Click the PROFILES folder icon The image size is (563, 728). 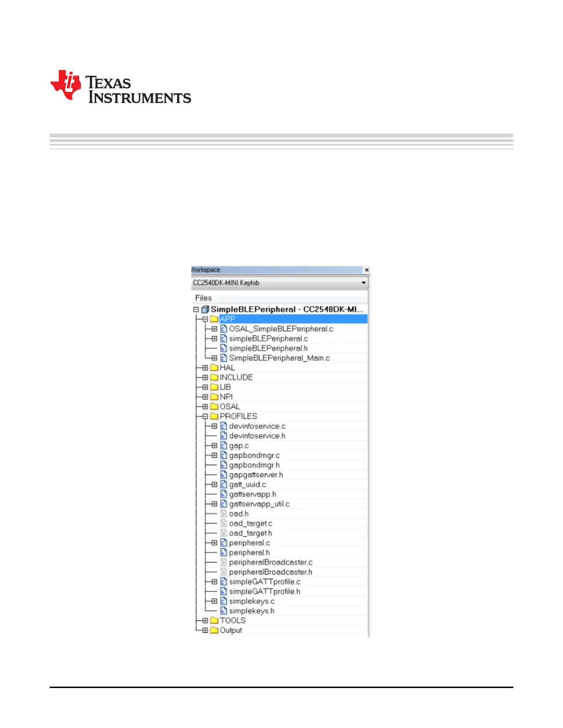(x=214, y=416)
